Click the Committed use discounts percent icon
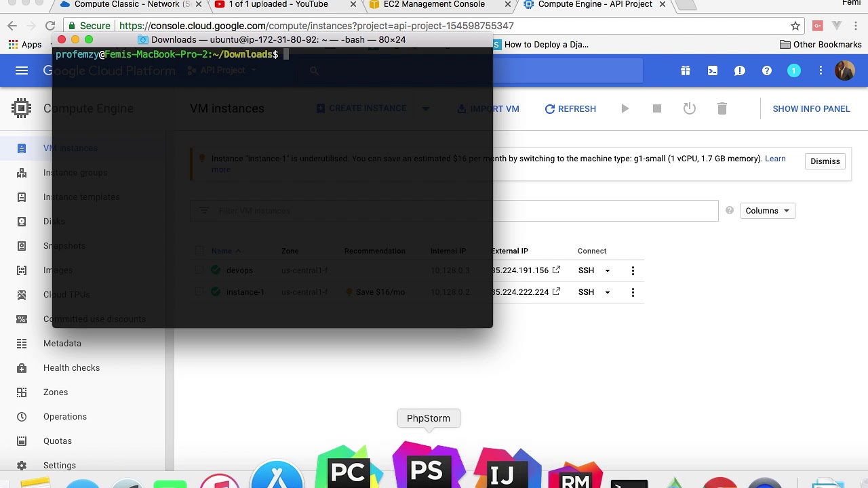Viewport: 868px width, 488px height. point(22,319)
